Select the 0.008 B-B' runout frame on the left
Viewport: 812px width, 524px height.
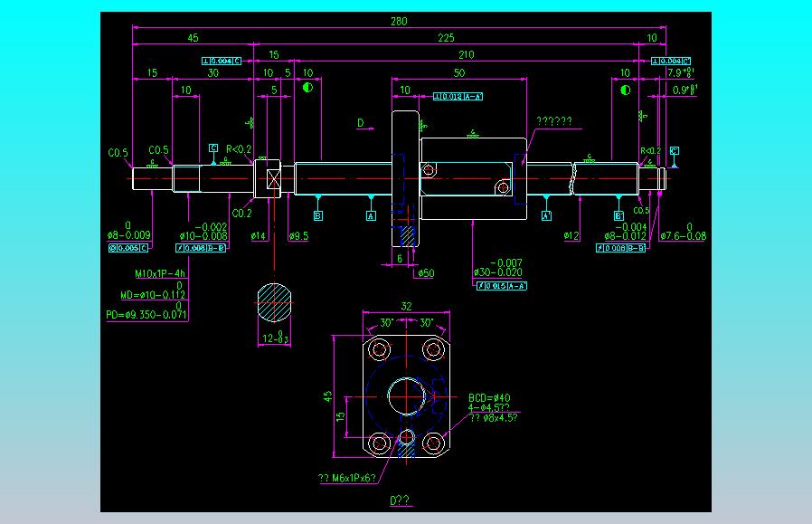[x=201, y=248]
